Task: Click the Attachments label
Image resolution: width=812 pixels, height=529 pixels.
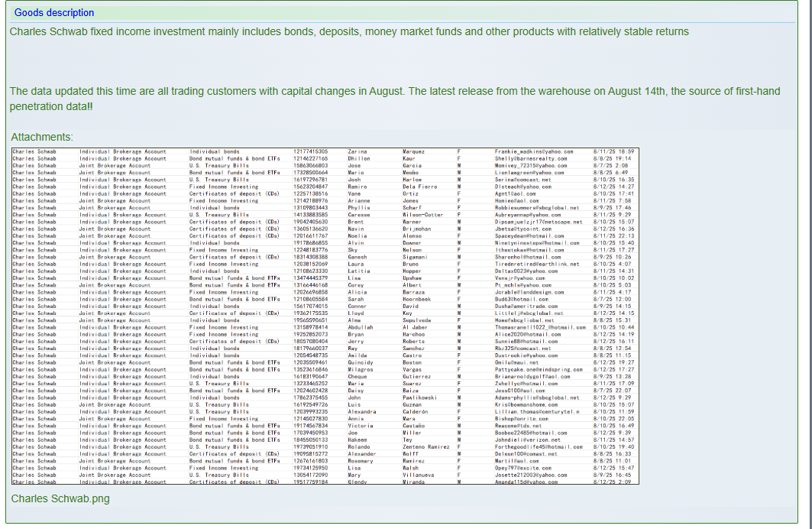Action: click(41, 137)
